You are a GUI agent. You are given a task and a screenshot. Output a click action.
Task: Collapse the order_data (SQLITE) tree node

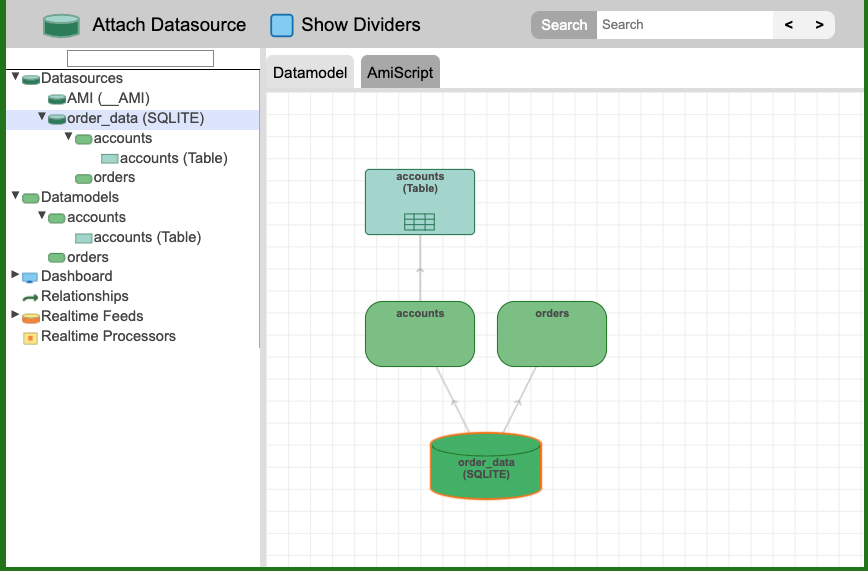[x=42, y=117]
